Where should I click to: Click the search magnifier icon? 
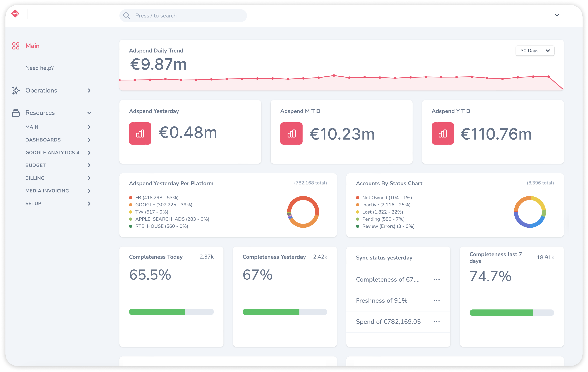tap(126, 15)
